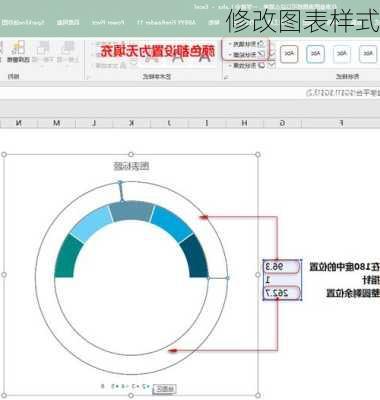Select the teal green doughnut segment
The width and height of the screenshot is (380, 400).
click(x=68, y=257)
